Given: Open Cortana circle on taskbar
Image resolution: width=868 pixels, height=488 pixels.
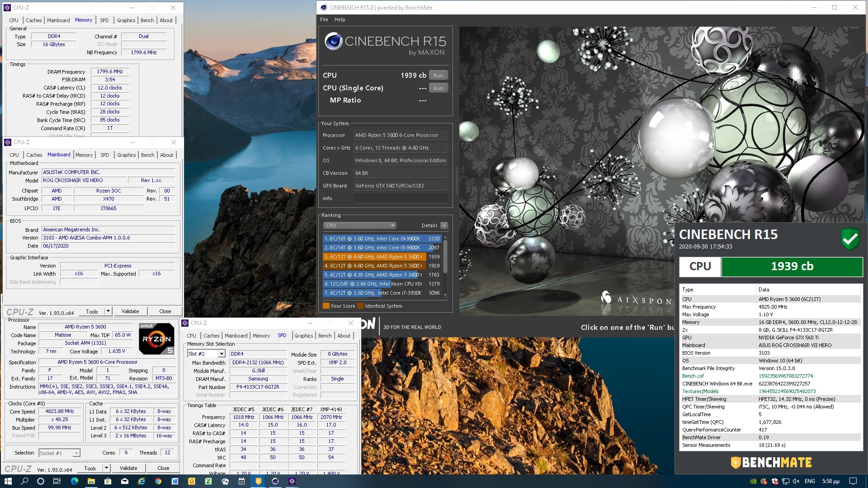Looking at the screenshot, I should tap(41, 481).
